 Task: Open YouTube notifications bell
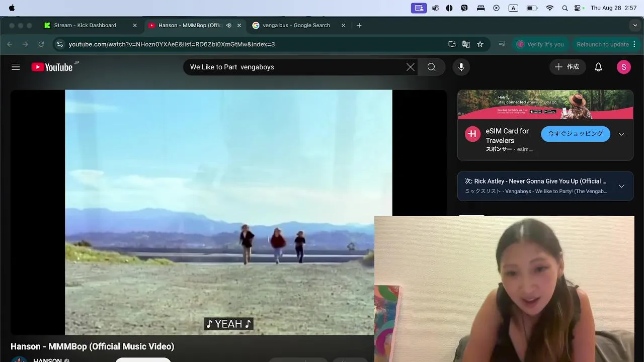(598, 67)
